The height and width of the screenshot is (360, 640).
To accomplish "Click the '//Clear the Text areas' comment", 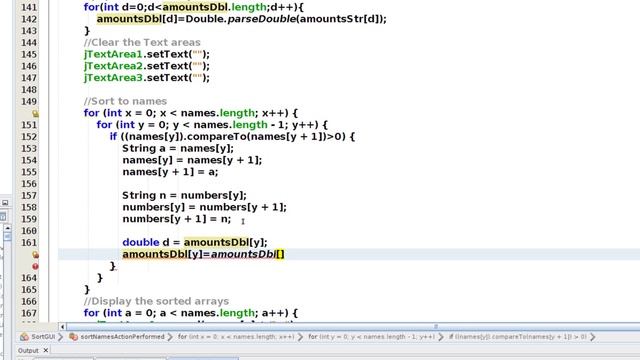I will [142, 42].
